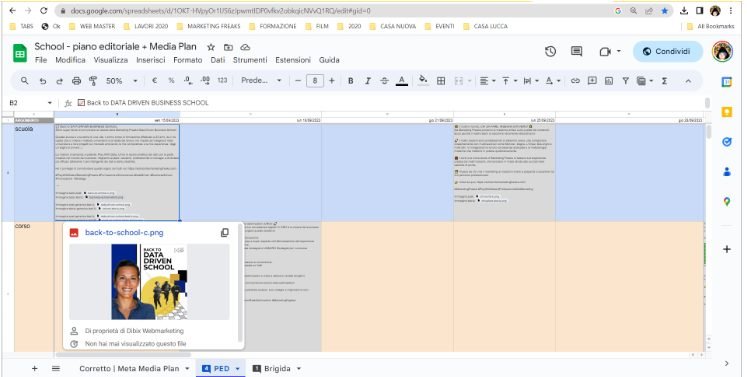Open the Inserisci menu
The height and width of the screenshot is (377, 747).
[151, 60]
